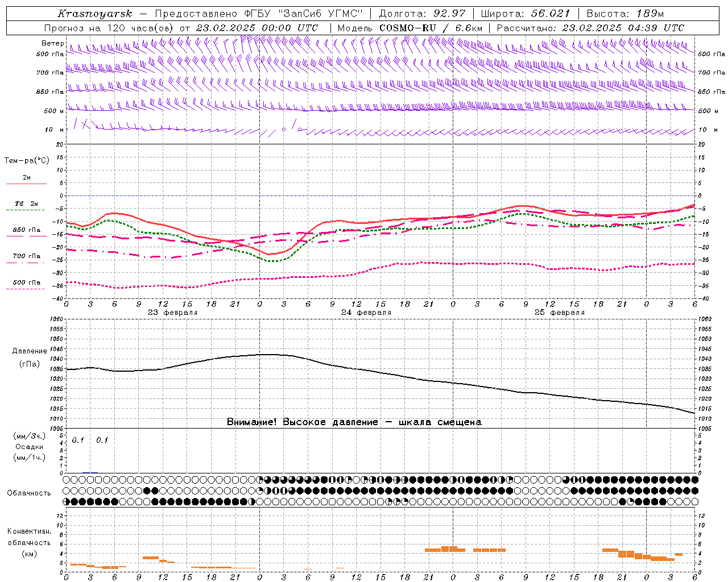This screenshot has height=582, width=728.
Task: Select the Td 2м legend entry
Action: [27, 203]
